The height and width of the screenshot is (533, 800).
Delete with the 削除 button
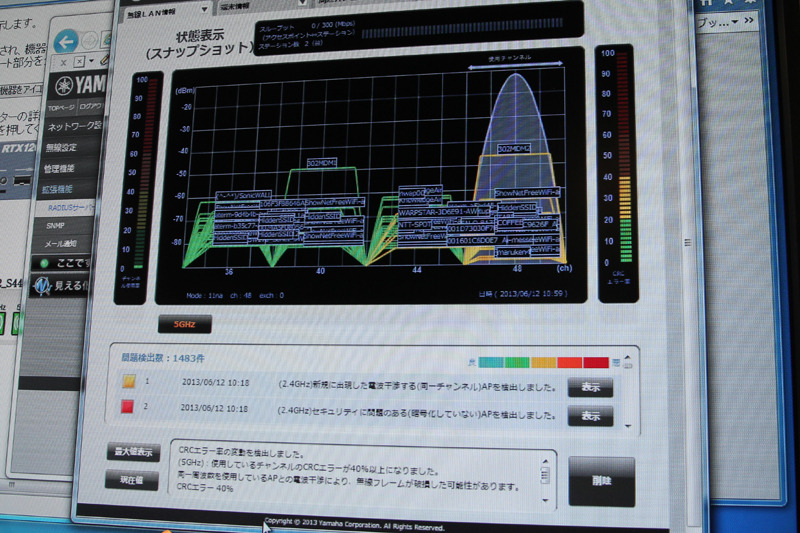(602, 480)
